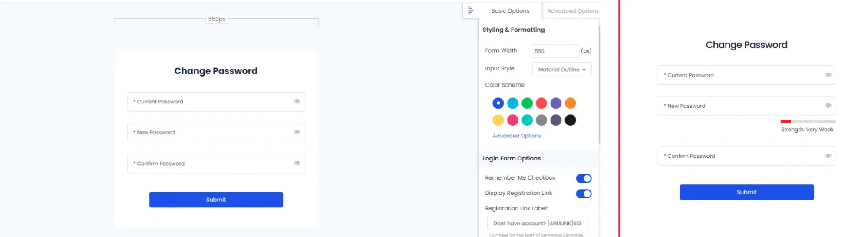Screen dimensions: 868x237
Task: Turn off Display Registration Link toggle
Action: 584,194
